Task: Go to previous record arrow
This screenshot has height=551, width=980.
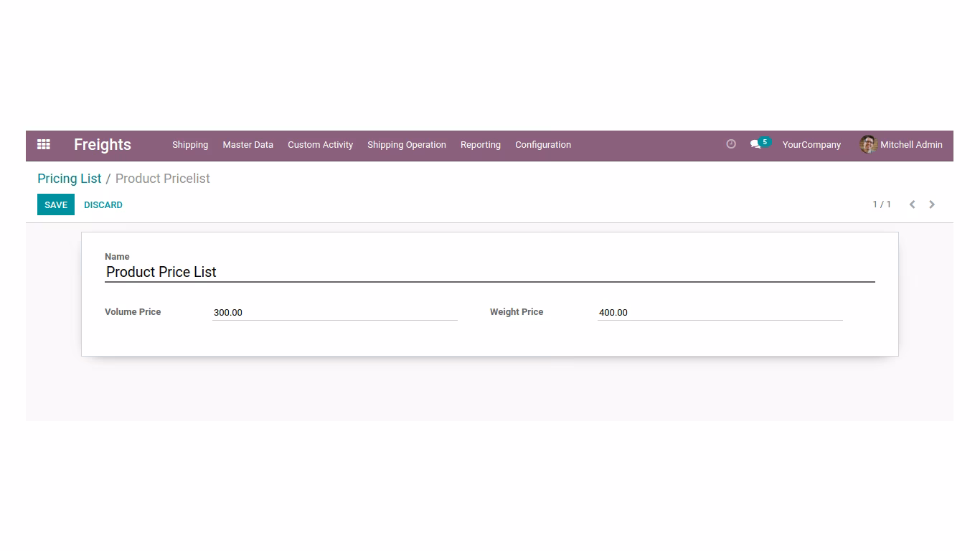Action: coord(912,204)
